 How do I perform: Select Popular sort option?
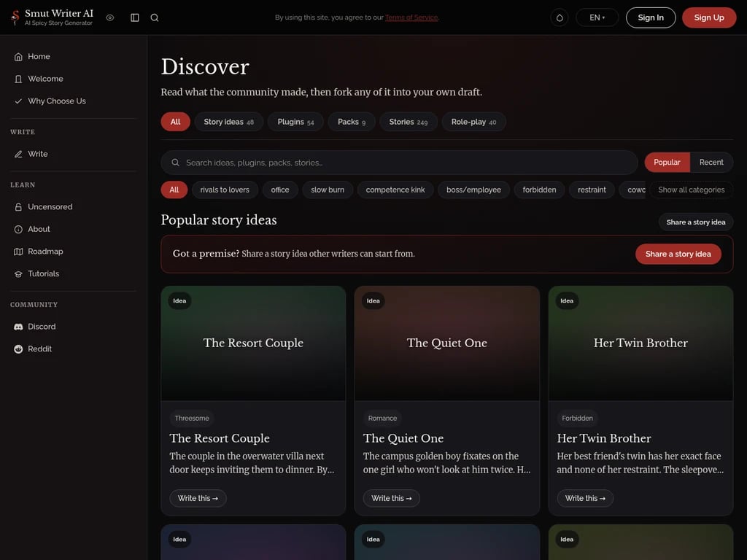(667, 163)
